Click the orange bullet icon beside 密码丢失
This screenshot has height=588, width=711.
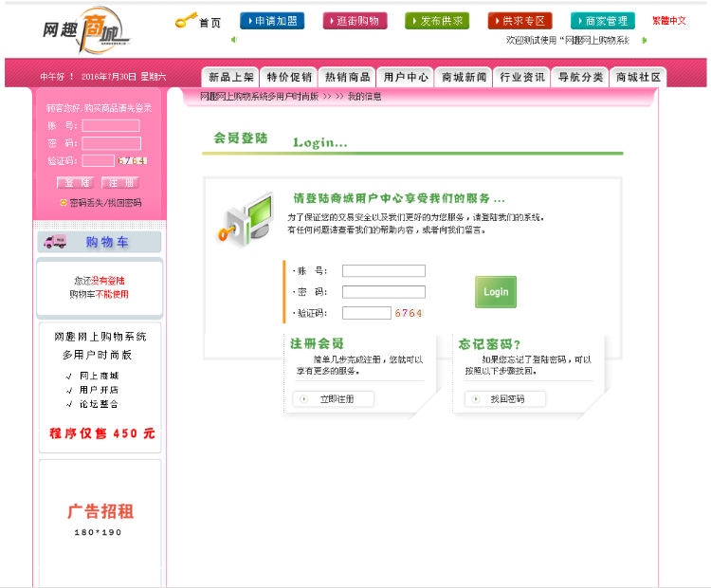pyautogui.click(x=64, y=202)
